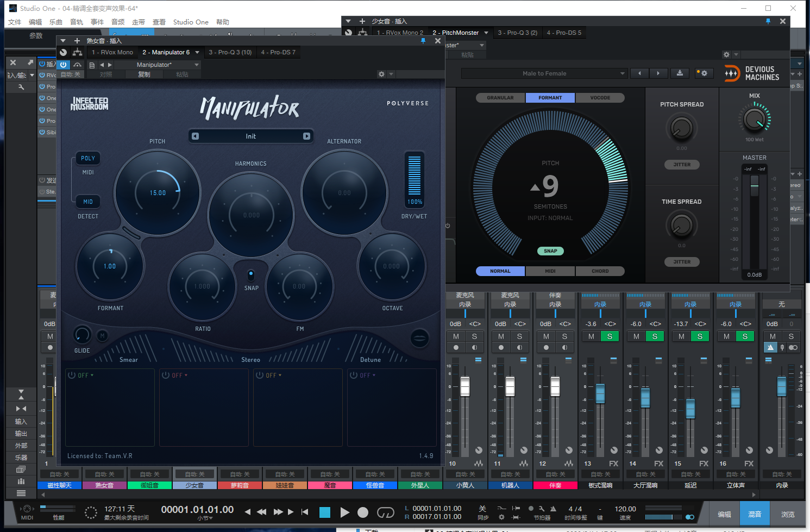Click the Manipulator plugin power bypass icon
Screen dimensions: 810x532
(x=64, y=65)
